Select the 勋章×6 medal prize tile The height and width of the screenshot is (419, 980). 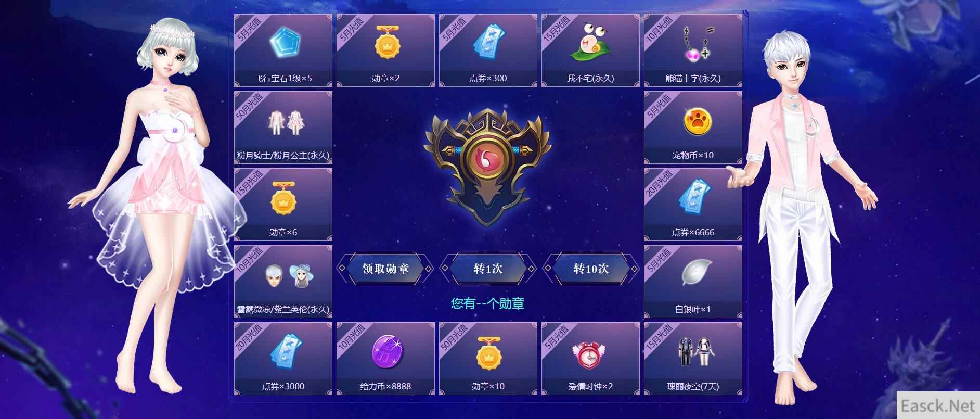[x=283, y=205]
